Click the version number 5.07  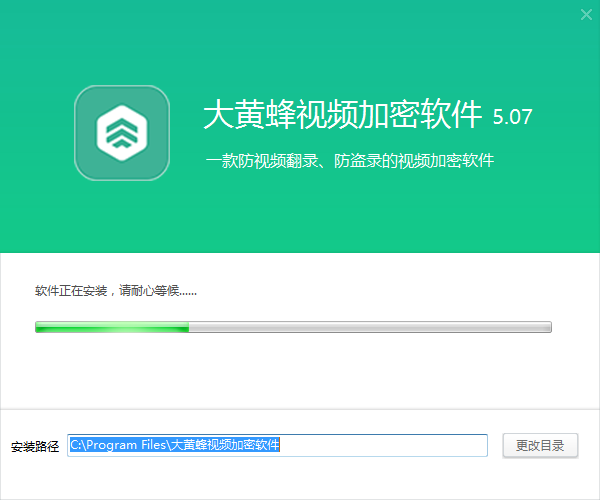pos(512,117)
